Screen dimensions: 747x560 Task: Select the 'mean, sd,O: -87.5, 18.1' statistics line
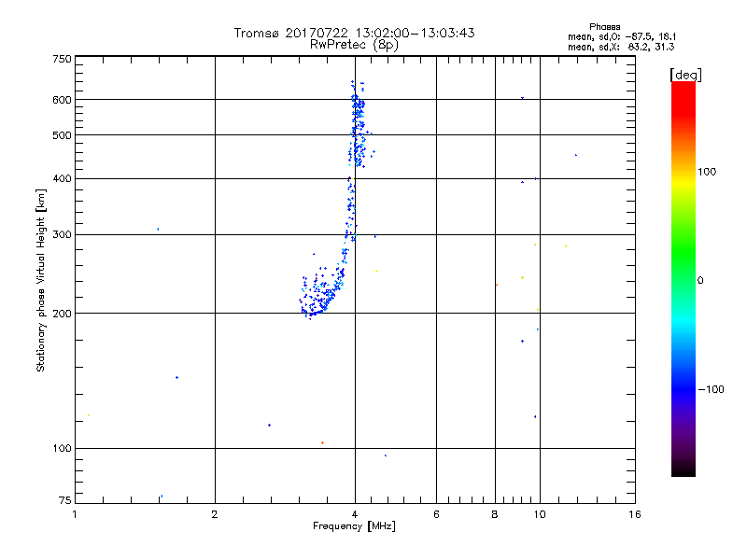622,36
